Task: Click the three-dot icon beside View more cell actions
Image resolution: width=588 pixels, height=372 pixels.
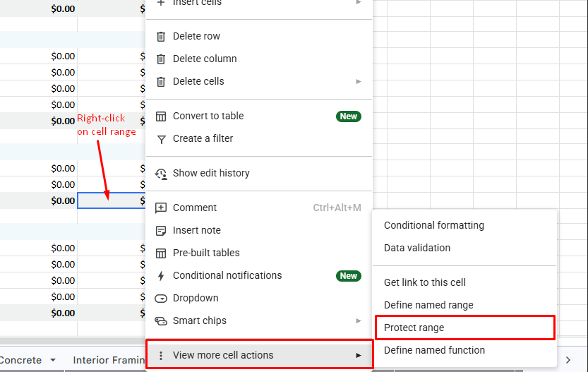Action: click(161, 356)
